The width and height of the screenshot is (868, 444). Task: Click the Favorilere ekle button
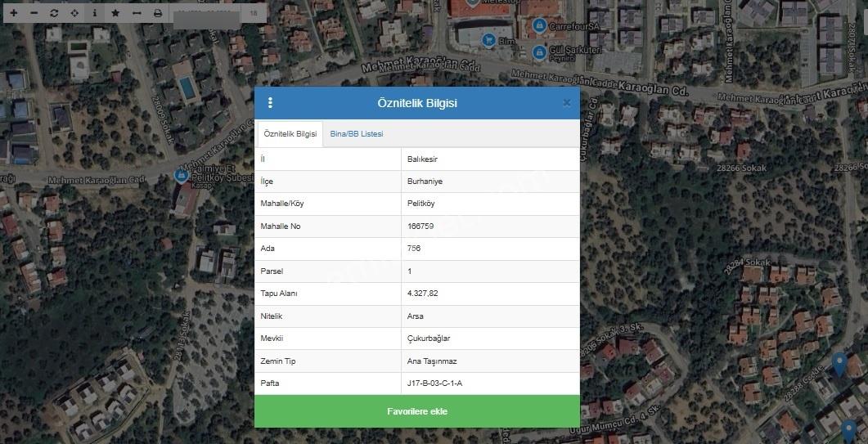coord(417,411)
